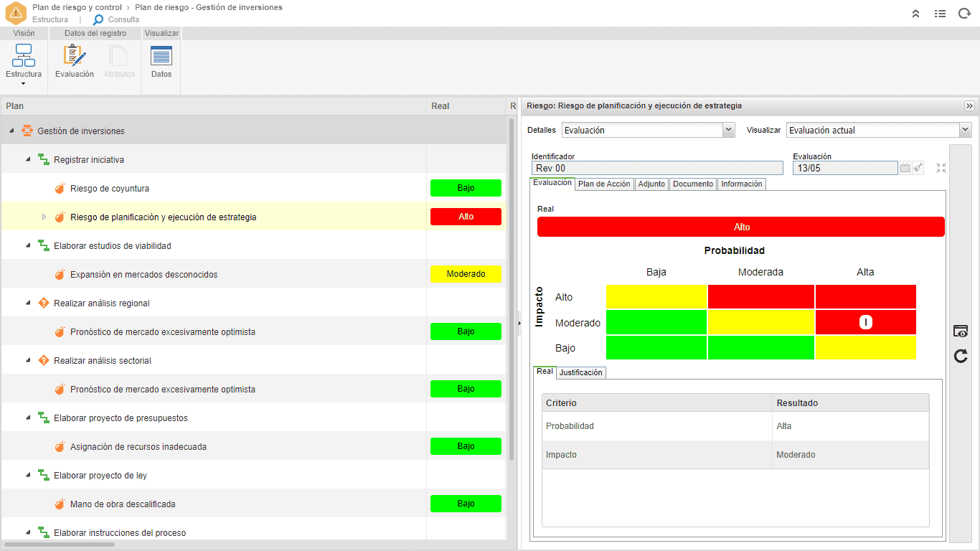The height and width of the screenshot is (551, 980).
Task: Collapse the Registrar iniciativa node
Action: click(x=28, y=160)
